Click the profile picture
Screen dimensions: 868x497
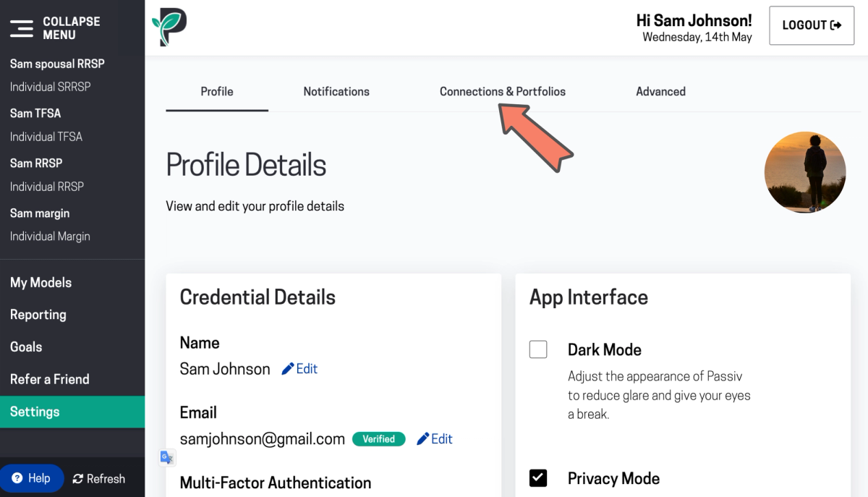click(804, 171)
